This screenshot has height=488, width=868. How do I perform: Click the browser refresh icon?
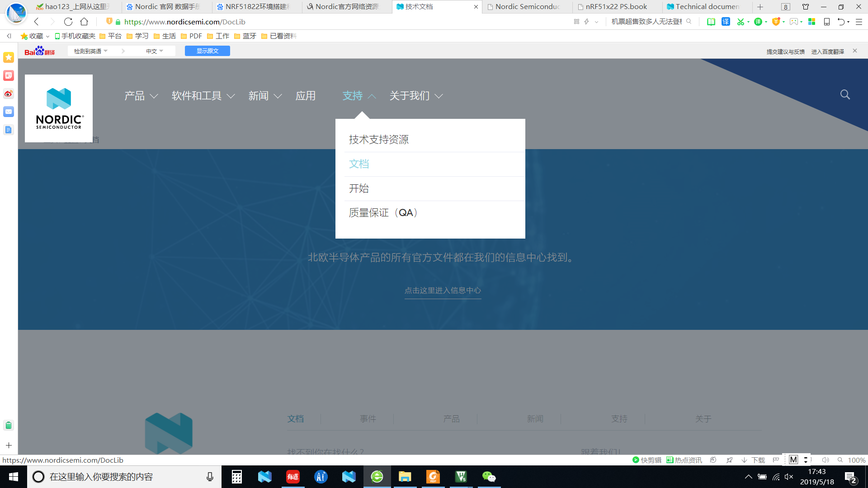[68, 22]
